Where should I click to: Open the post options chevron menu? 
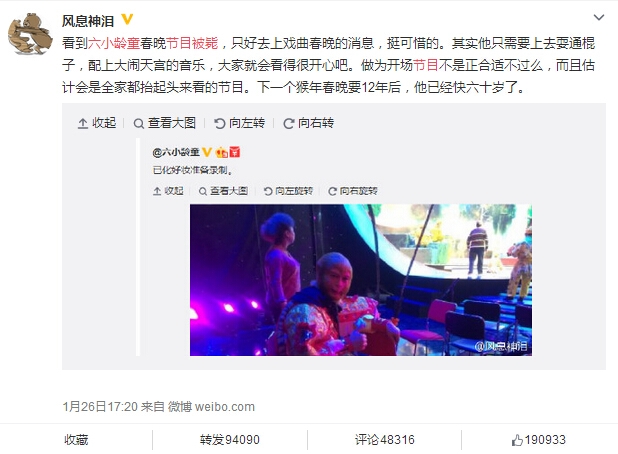point(599,17)
